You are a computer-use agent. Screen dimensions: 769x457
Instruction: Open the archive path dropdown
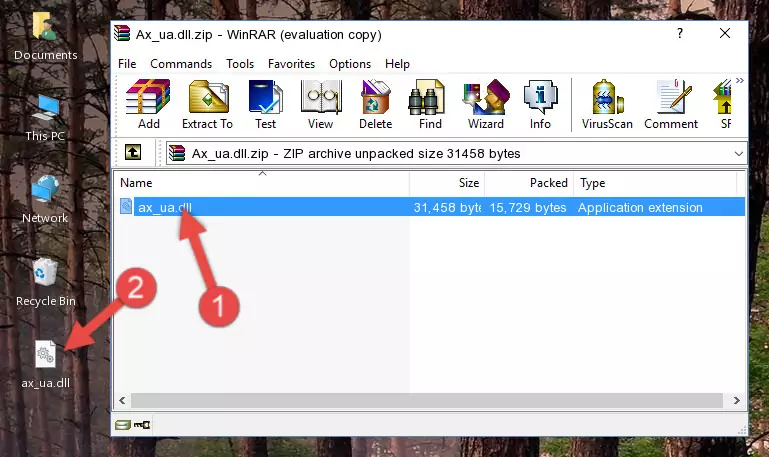point(738,153)
